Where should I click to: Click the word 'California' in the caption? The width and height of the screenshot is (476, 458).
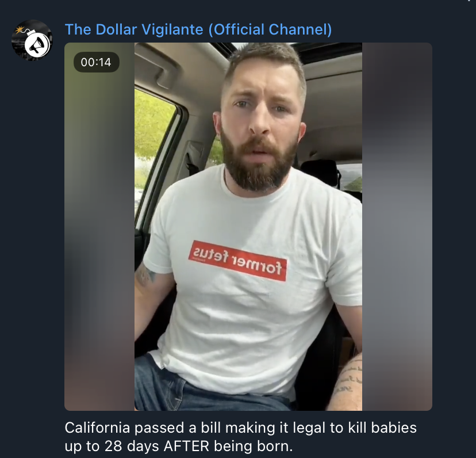click(x=97, y=428)
